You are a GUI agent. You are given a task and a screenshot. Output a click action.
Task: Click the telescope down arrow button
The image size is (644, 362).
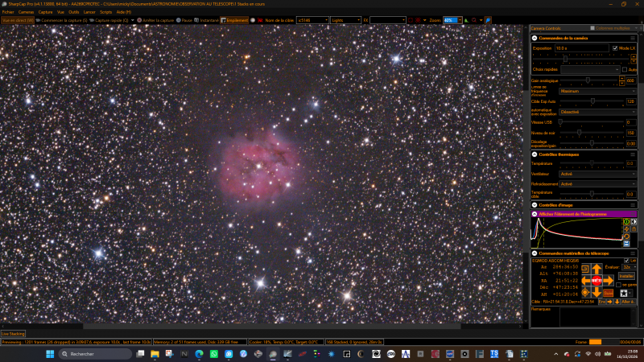[x=597, y=293]
